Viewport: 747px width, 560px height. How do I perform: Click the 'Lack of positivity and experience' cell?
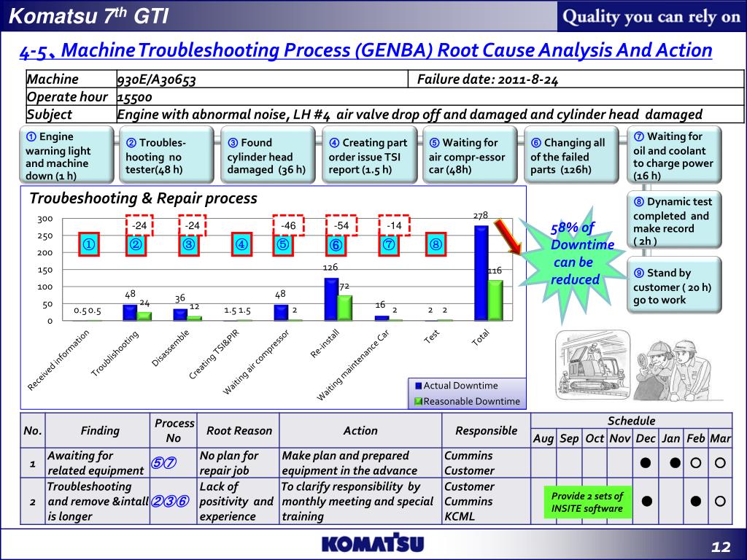click(x=239, y=502)
